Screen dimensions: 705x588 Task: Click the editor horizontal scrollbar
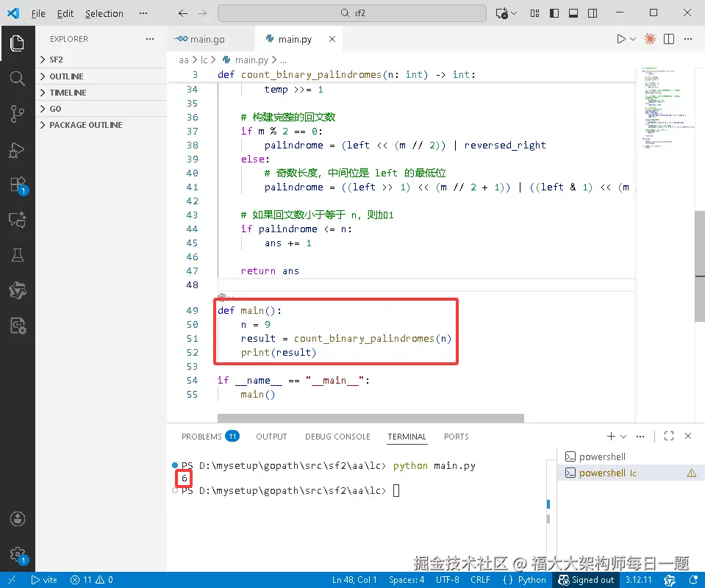pos(371,418)
